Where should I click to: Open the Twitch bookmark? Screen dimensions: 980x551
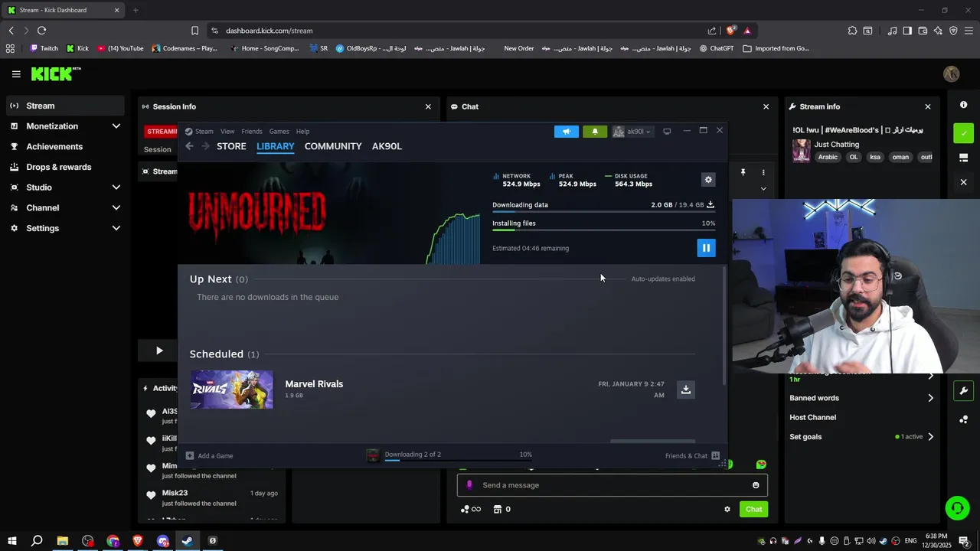click(44, 48)
